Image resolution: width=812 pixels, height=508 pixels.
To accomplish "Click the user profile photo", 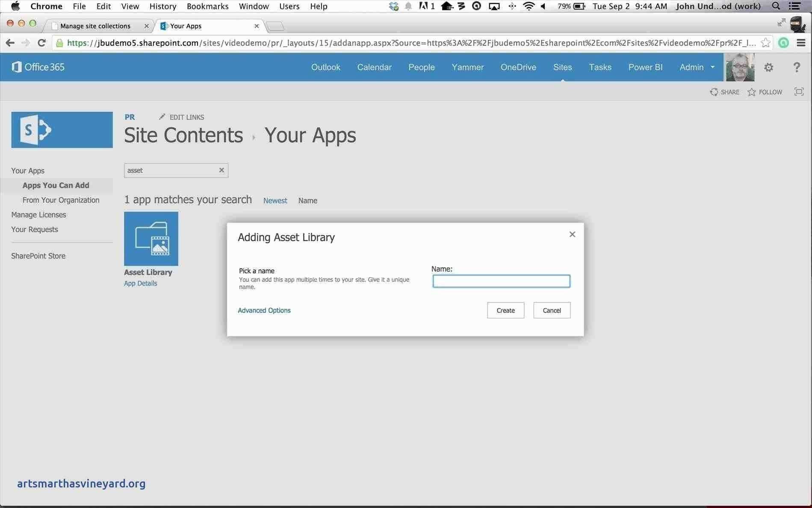I will click(x=740, y=67).
